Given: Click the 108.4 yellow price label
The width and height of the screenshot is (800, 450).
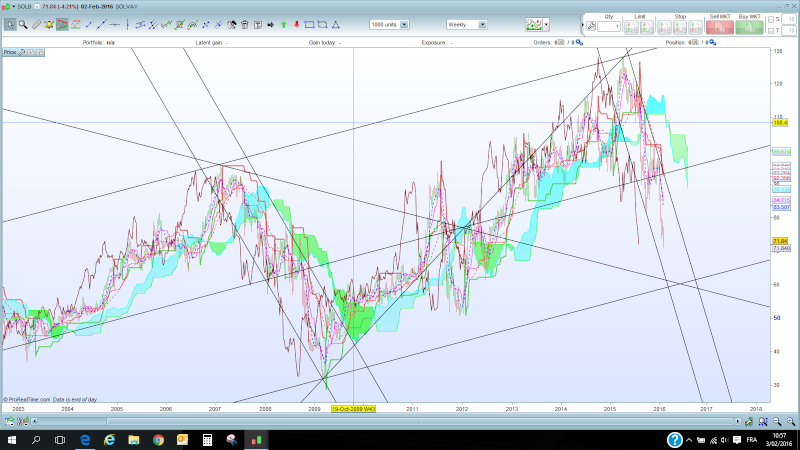Looking at the screenshot, I should pyautogui.click(x=780, y=123).
